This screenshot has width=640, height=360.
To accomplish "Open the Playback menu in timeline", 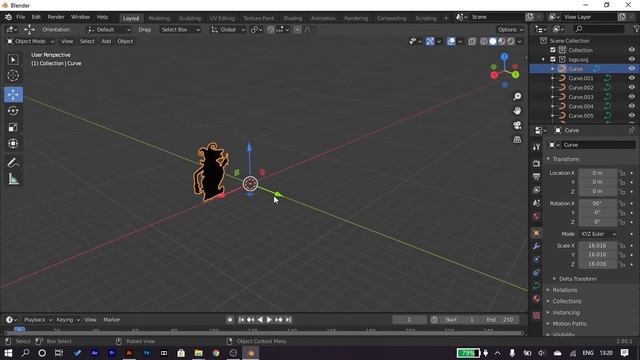I will point(38,320).
